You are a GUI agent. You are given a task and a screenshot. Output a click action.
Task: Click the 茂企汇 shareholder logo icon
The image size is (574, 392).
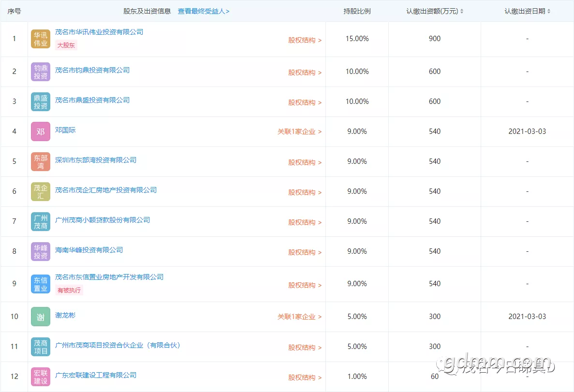pos(41,192)
